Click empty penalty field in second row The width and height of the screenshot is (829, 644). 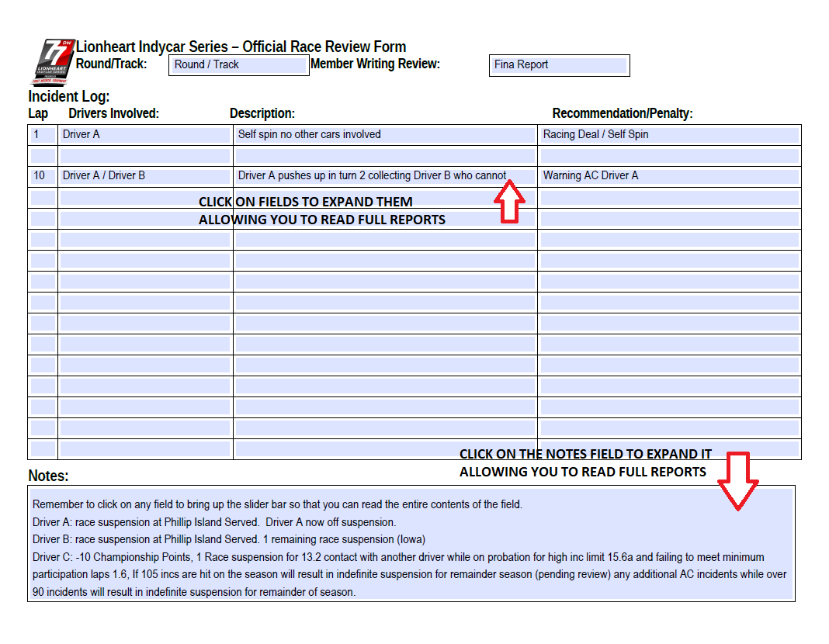click(x=669, y=156)
